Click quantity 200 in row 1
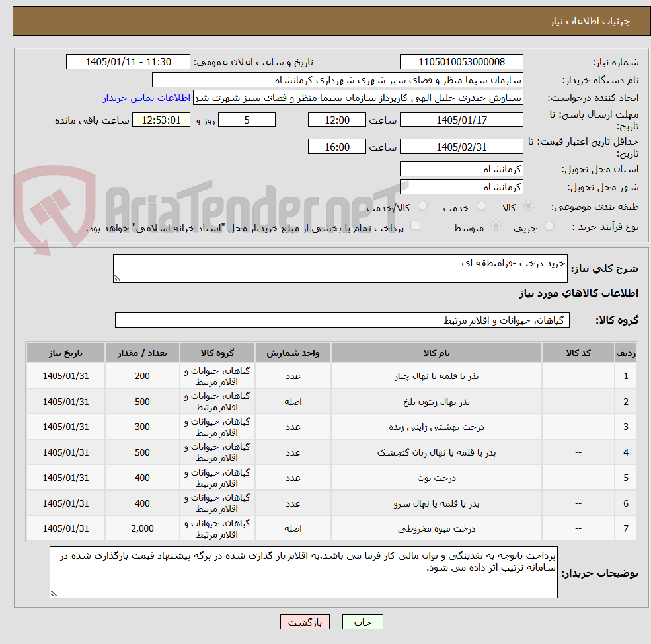Screen dimensions: 651x644 (x=142, y=376)
